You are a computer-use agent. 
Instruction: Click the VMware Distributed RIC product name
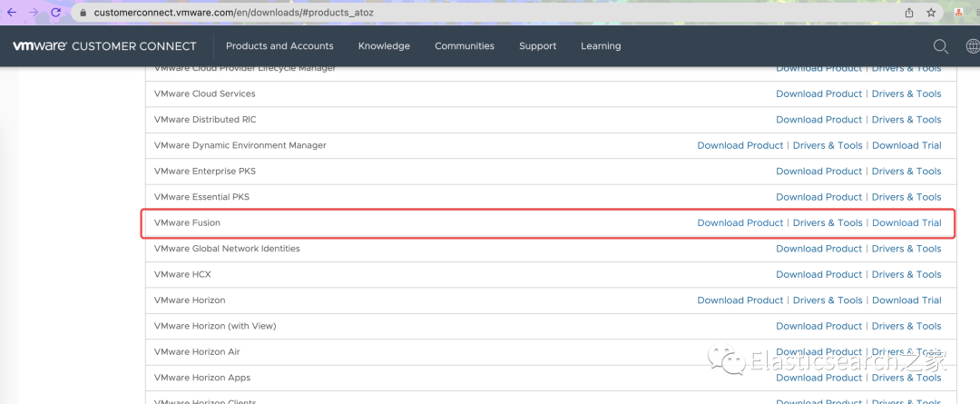[205, 120]
